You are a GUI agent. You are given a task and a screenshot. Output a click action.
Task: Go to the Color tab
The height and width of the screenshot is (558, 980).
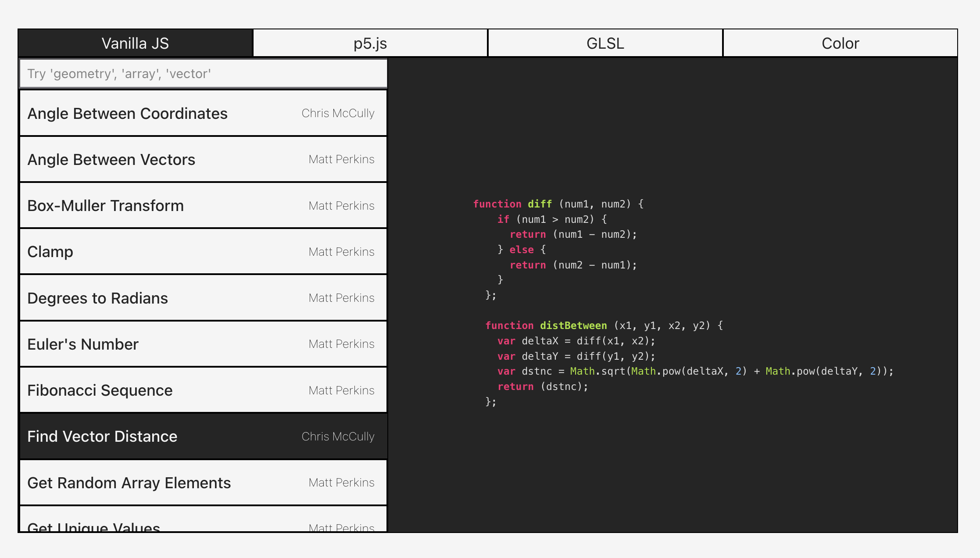840,43
